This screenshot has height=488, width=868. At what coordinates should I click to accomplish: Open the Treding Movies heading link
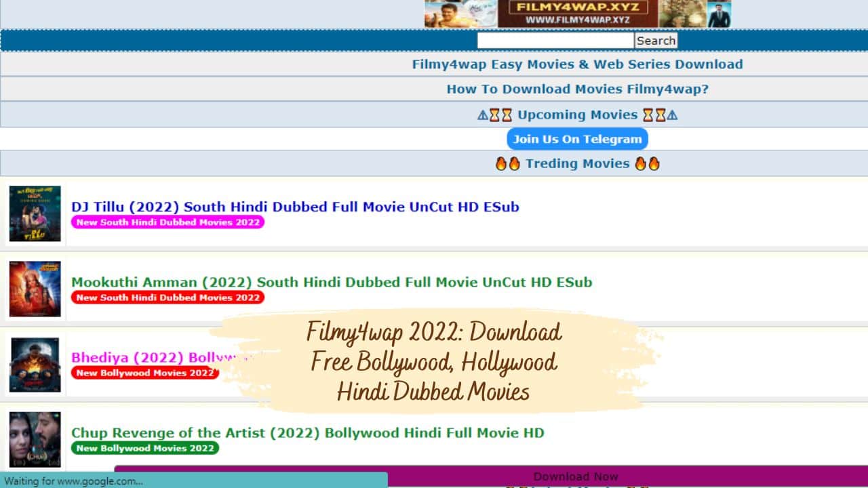coord(577,163)
